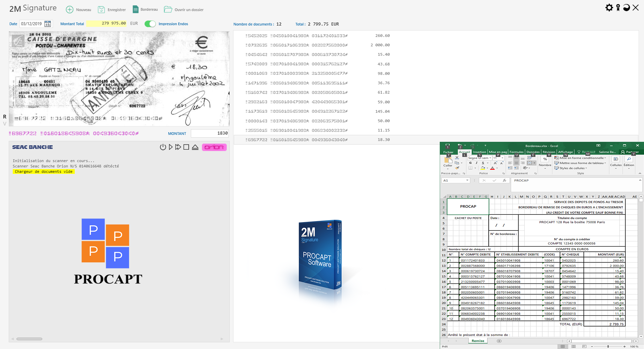Open the Bordereau document icon
This screenshot has height=349, width=644.
[x=136, y=9]
